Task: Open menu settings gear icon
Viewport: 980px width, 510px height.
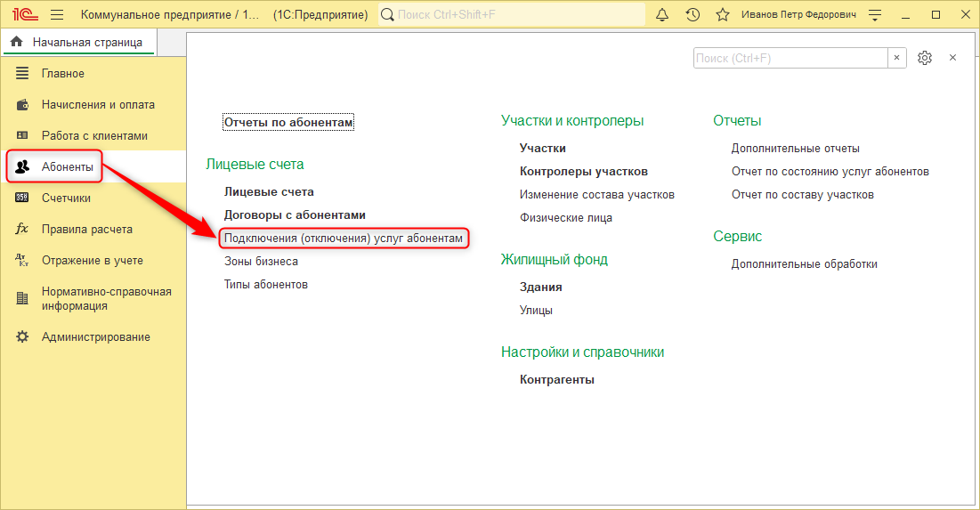Action: (x=925, y=58)
